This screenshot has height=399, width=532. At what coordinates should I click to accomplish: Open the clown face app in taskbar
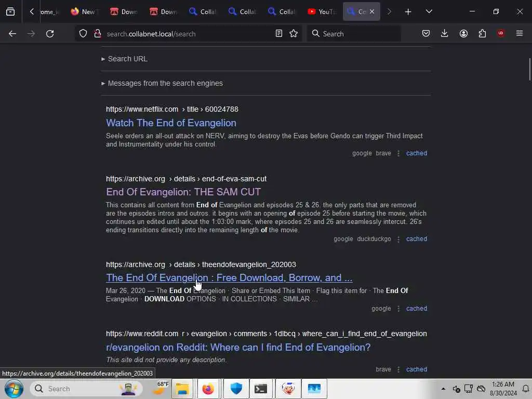coord(288,389)
